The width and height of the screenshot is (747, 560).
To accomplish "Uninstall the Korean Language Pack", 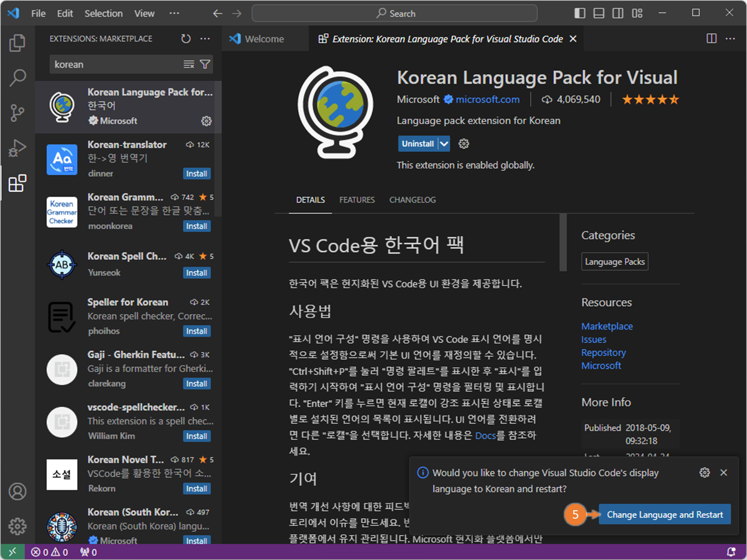I will (418, 144).
